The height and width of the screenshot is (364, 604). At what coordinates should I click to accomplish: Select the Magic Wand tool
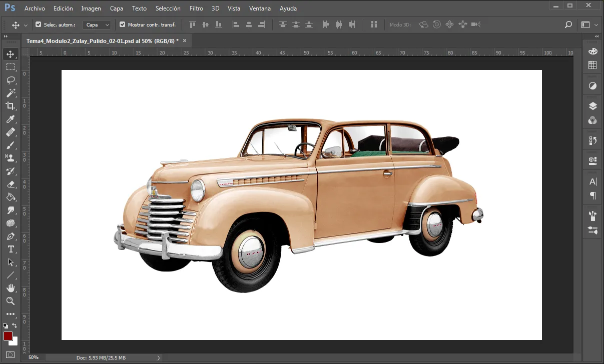[11, 93]
